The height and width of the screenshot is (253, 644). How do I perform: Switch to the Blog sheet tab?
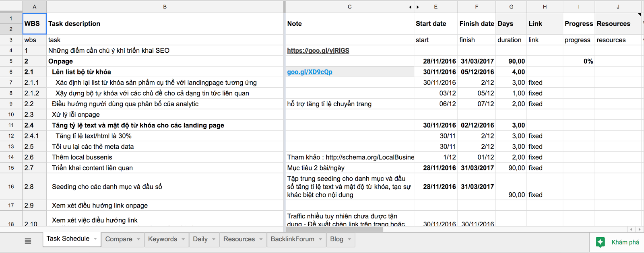coord(336,239)
